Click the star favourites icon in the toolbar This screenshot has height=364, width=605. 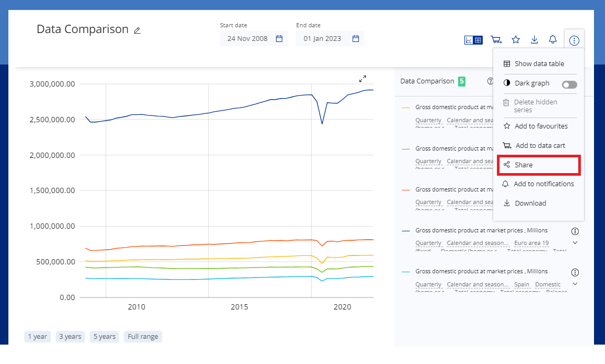516,40
